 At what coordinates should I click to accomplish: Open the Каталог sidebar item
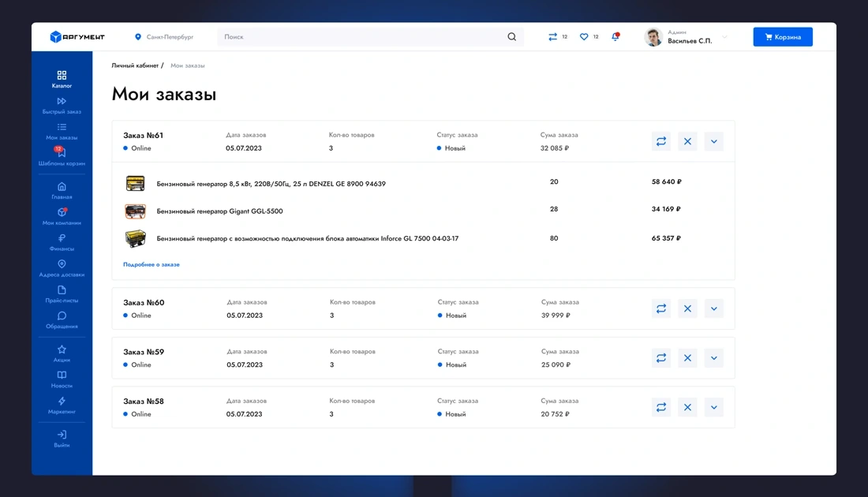[62, 79]
